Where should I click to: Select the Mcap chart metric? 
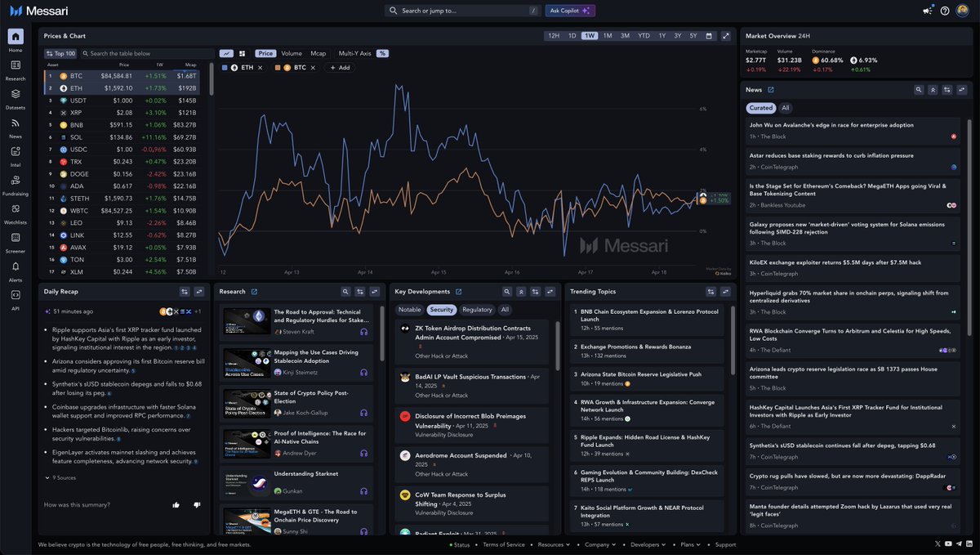(x=318, y=53)
